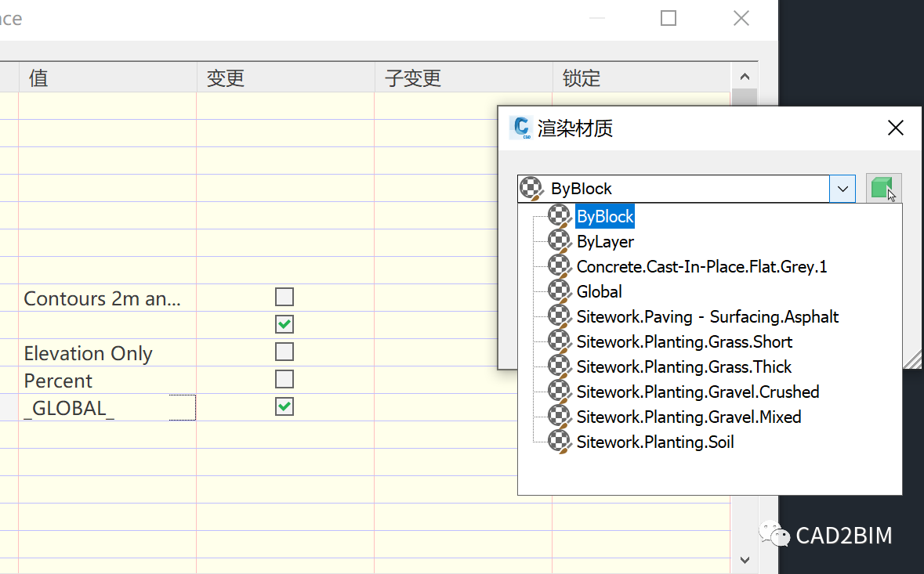This screenshot has width=924, height=574.
Task: Click the material icon in the ByBlock combo field
Action: coord(532,189)
